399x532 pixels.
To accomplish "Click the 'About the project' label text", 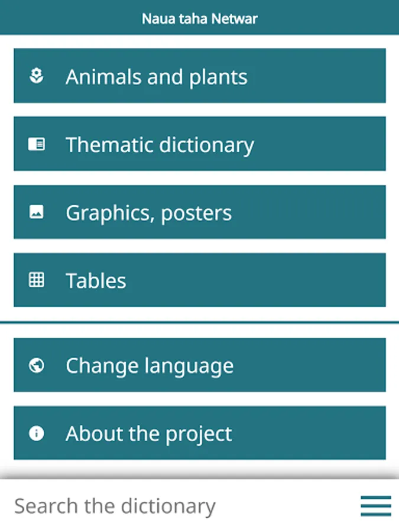I will (149, 434).
